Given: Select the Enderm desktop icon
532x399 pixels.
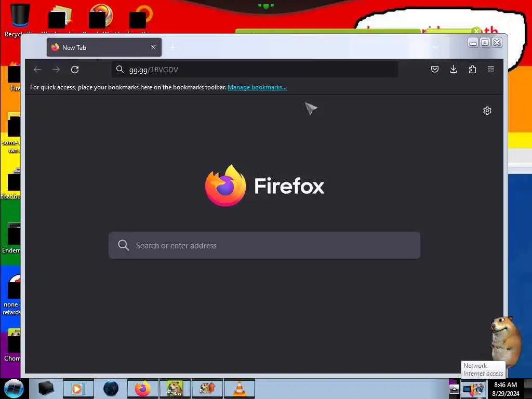Looking at the screenshot, I should (12, 237).
